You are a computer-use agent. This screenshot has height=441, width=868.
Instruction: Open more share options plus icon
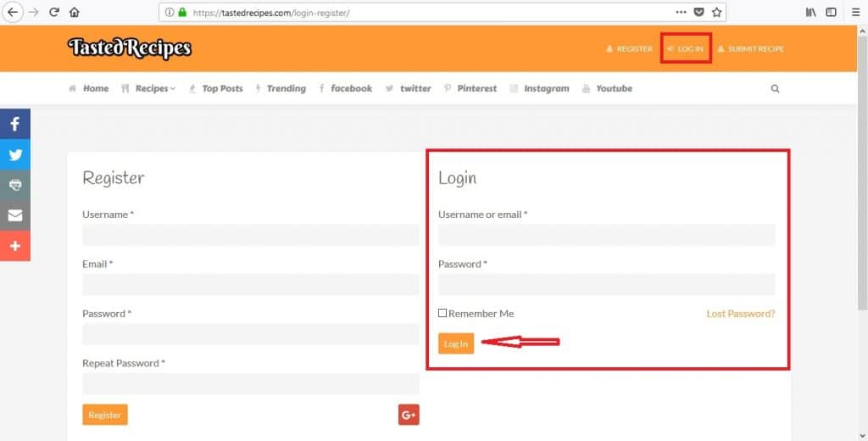pyautogui.click(x=15, y=246)
